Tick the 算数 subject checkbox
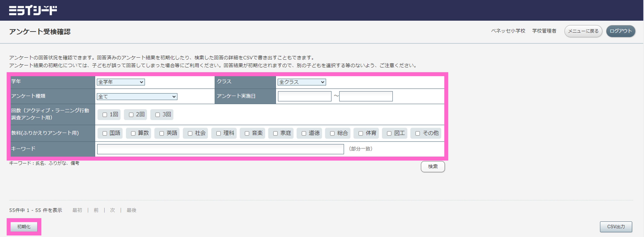Image resolution: width=644 pixels, height=237 pixels. tap(133, 133)
